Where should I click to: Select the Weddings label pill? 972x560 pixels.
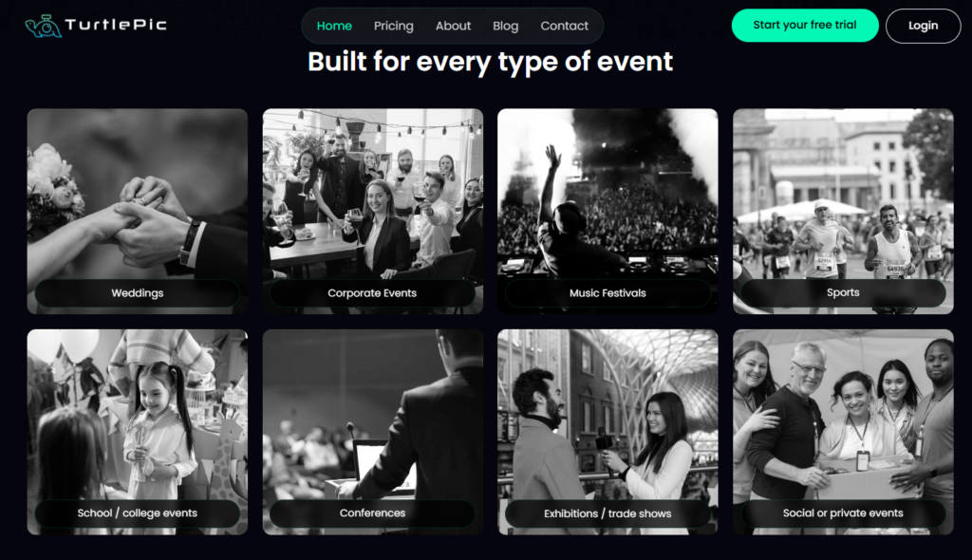[137, 292]
